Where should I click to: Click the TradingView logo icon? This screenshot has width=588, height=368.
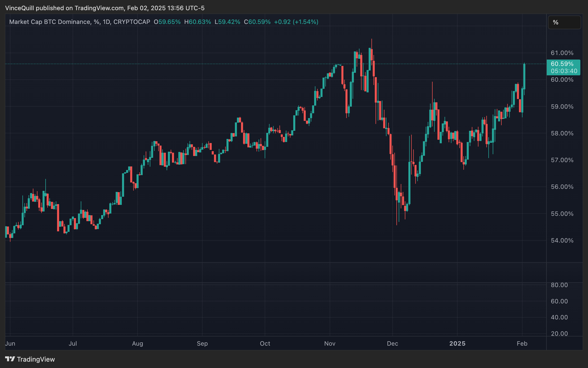10,359
